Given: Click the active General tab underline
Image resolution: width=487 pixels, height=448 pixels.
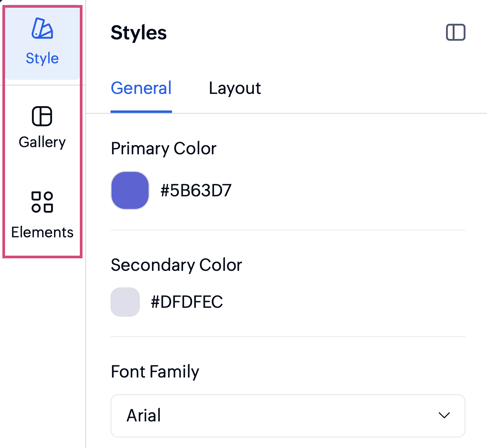Looking at the screenshot, I should point(141,111).
